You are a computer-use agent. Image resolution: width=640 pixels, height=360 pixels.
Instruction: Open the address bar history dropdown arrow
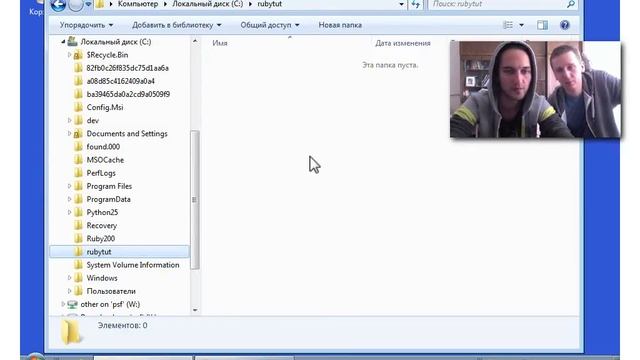401,4
